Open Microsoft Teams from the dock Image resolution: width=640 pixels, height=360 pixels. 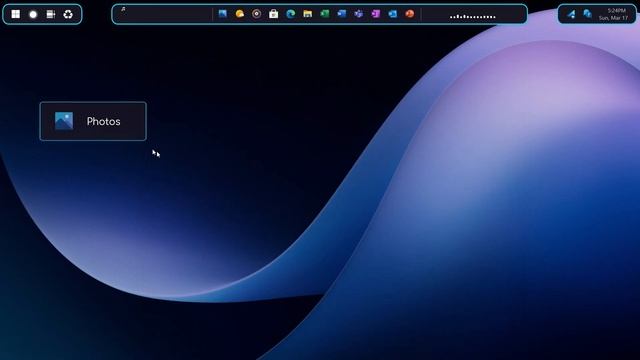point(359,14)
